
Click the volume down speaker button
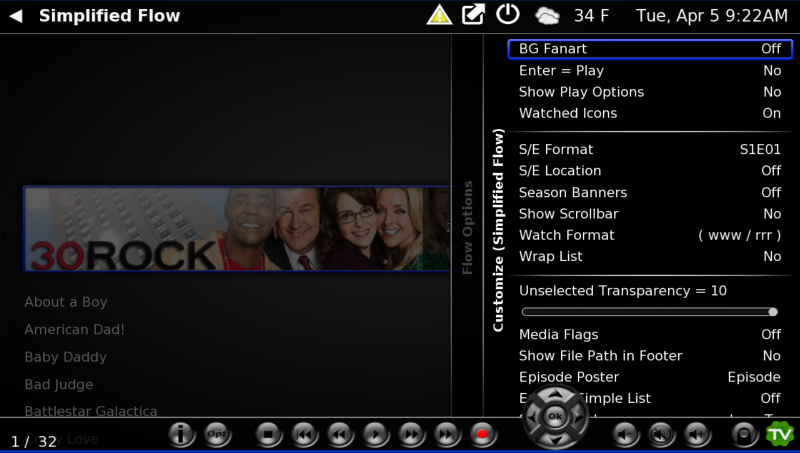(625, 435)
